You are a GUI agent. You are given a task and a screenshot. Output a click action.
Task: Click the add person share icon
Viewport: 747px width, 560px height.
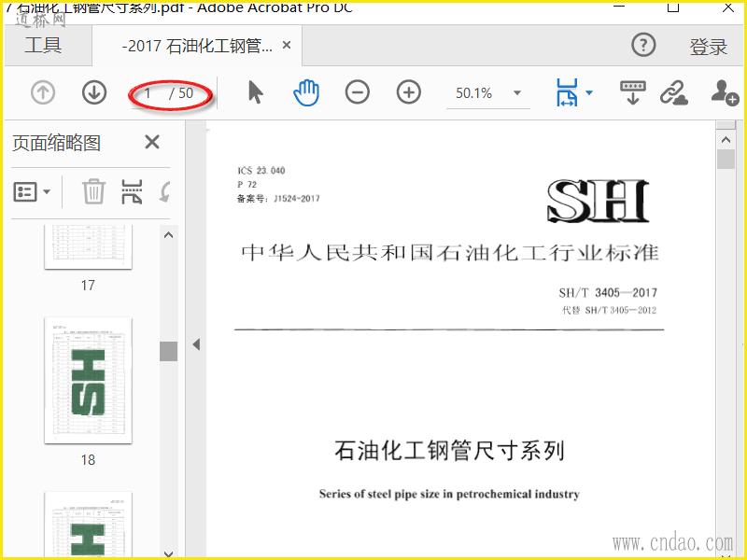click(725, 92)
